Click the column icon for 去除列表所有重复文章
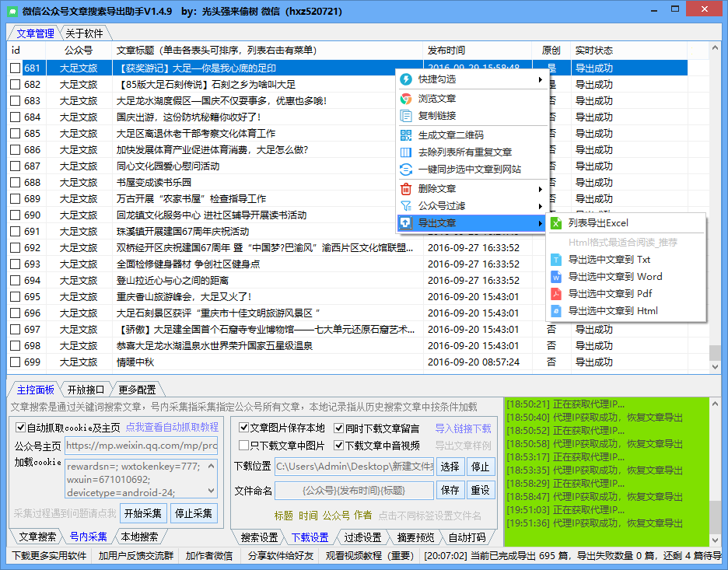The width and height of the screenshot is (728, 570). point(406,152)
